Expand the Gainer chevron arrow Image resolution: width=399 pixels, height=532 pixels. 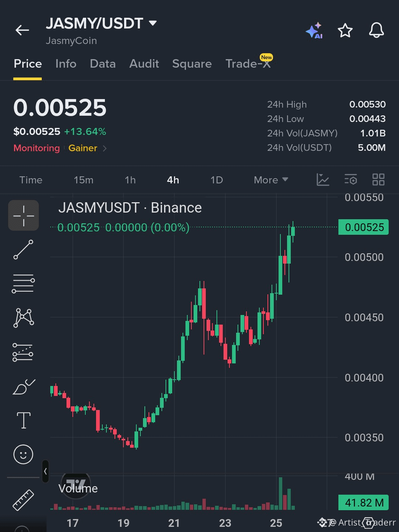[x=105, y=148]
